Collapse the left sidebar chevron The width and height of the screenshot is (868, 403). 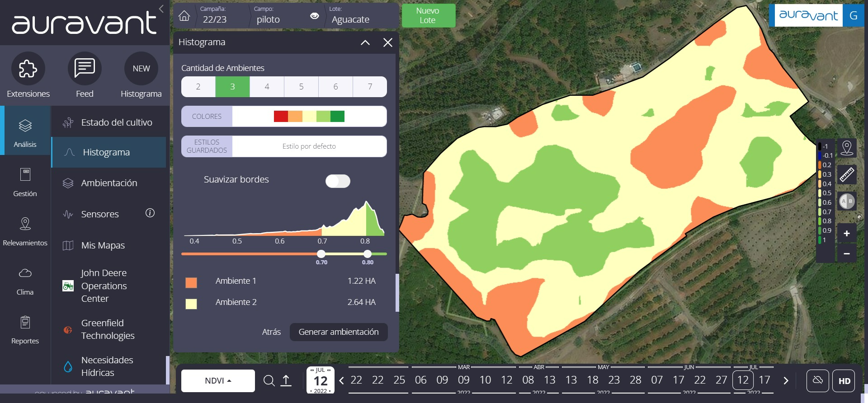click(161, 9)
